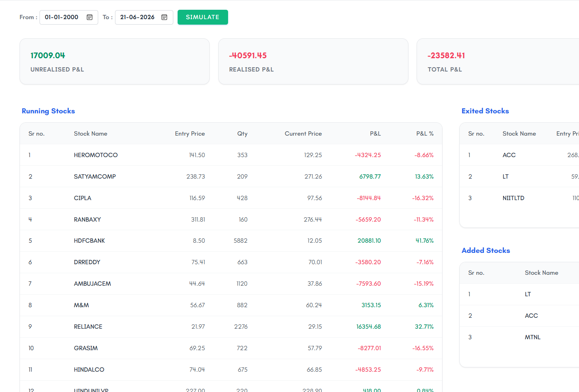This screenshot has height=392, width=579.
Task: Click HDFCBANK P&L value 20881.10
Action: (369, 241)
